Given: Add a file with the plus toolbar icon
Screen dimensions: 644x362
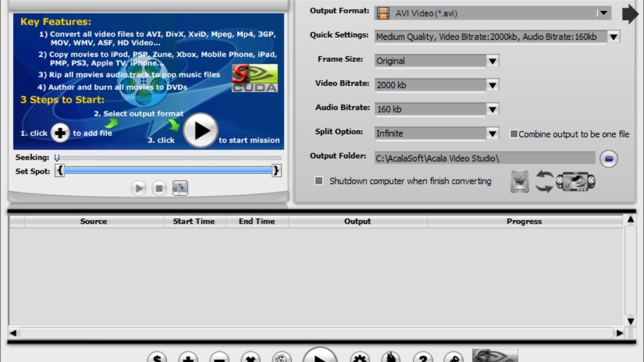Looking at the screenshot, I should pos(188,357).
